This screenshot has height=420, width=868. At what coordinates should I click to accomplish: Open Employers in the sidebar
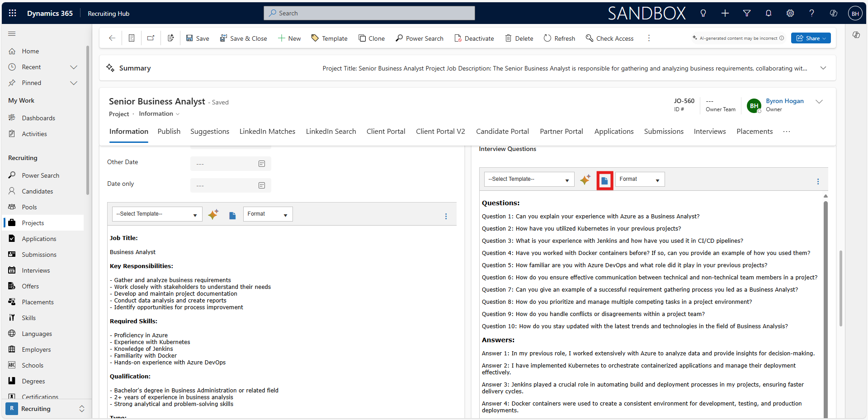36,350
